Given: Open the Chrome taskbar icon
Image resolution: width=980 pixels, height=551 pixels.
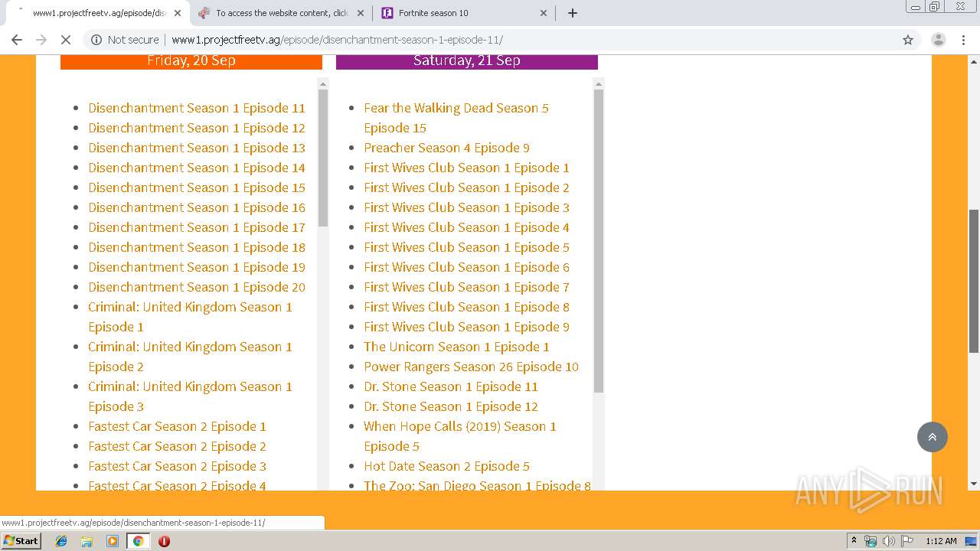Looking at the screenshot, I should (138, 541).
